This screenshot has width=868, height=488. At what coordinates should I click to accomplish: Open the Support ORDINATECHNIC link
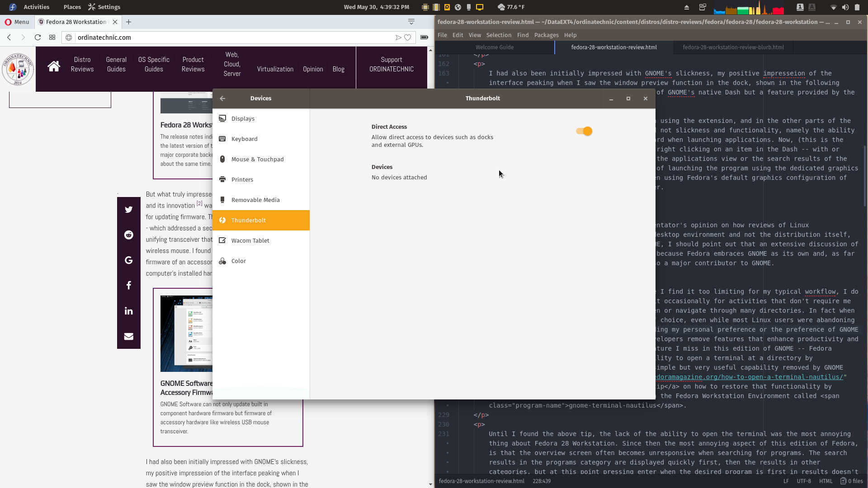(392, 64)
